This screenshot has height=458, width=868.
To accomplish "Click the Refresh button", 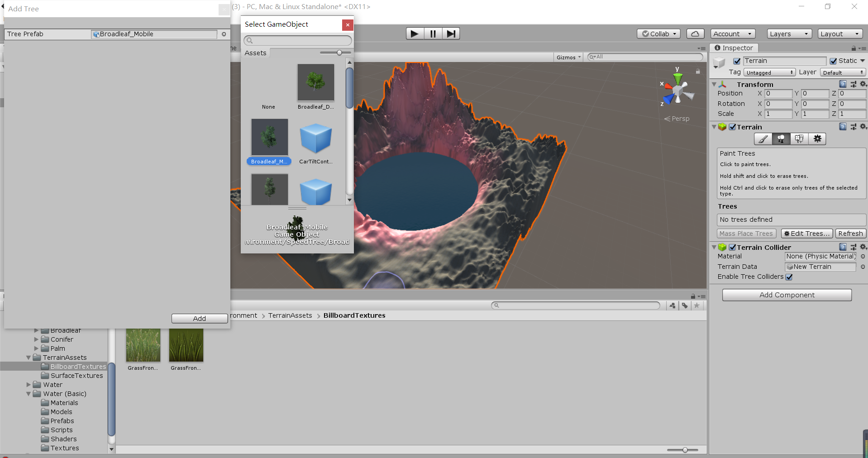I will (850, 234).
